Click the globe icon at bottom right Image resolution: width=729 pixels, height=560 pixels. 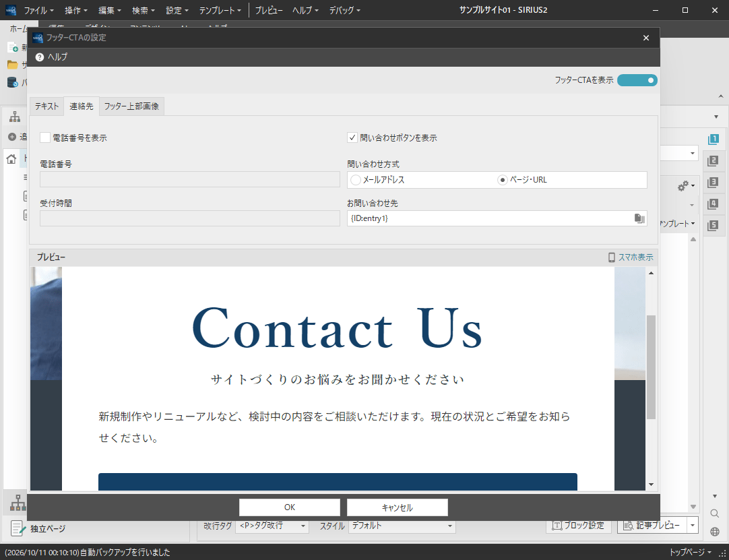[715, 532]
